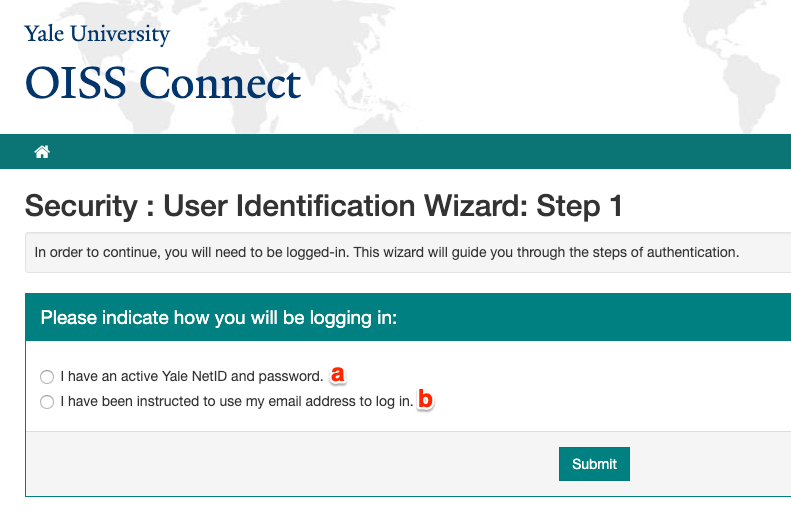This screenshot has width=791, height=519.
Task: Open the Yale University link at top
Action: pyautogui.click(x=97, y=34)
